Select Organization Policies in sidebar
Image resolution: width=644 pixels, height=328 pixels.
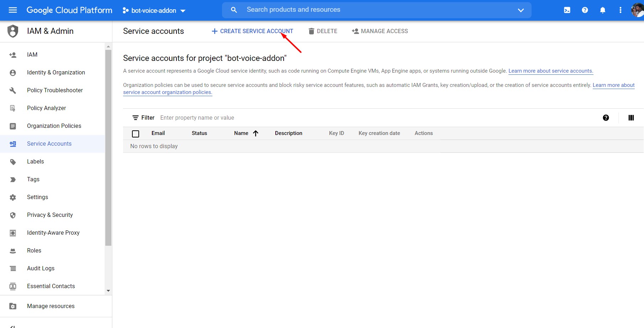pos(54,126)
